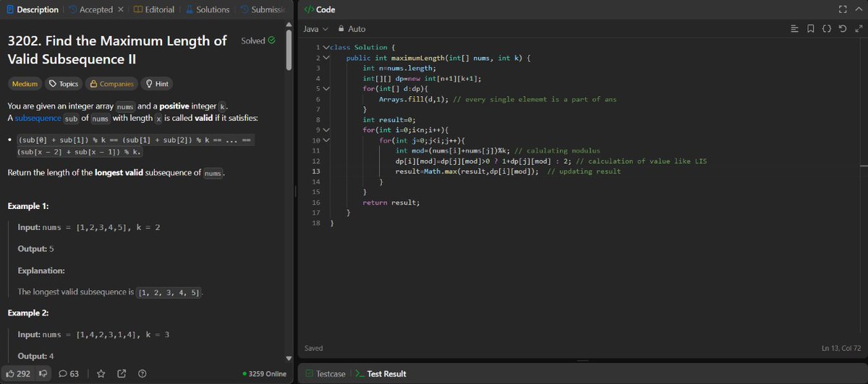Click the 3259 Online indicator
Viewport: 868px width, 384px height.
(264, 374)
